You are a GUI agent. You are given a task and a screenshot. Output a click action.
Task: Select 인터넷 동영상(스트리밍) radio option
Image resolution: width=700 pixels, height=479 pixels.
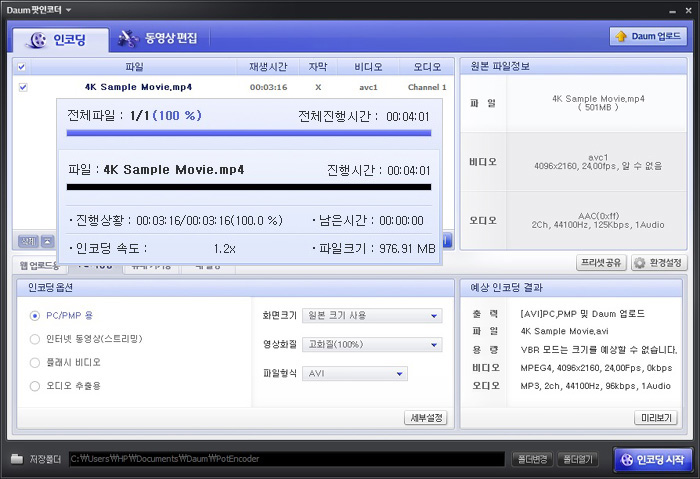(x=36, y=339)
